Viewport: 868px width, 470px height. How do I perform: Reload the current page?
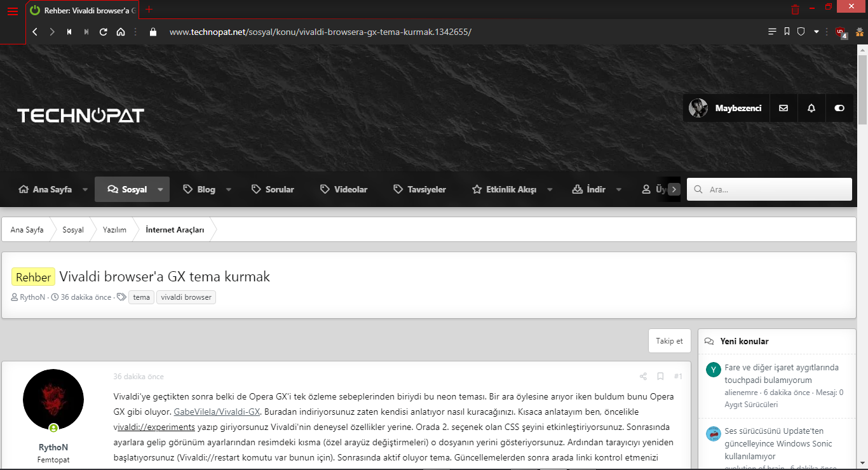click(104, 32)
